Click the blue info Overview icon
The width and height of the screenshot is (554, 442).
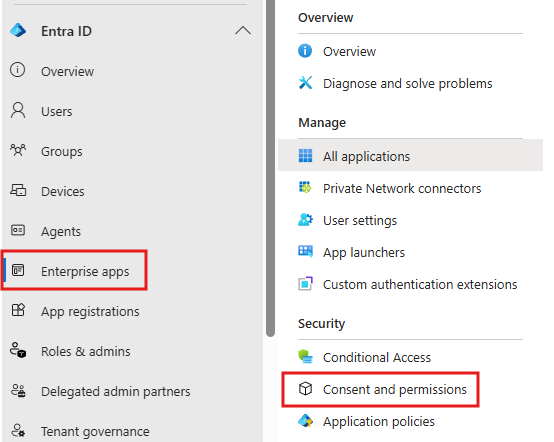click(305, 51)
